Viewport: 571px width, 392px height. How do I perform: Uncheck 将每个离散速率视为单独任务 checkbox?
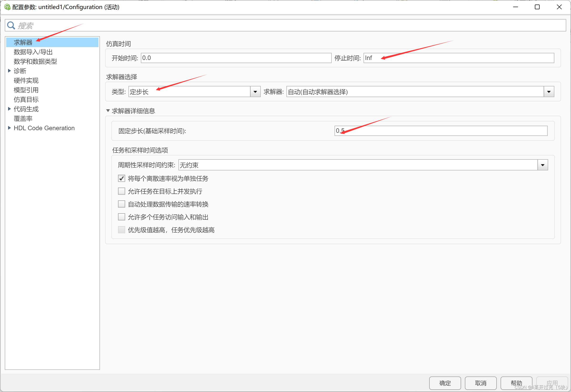point(122,179)
